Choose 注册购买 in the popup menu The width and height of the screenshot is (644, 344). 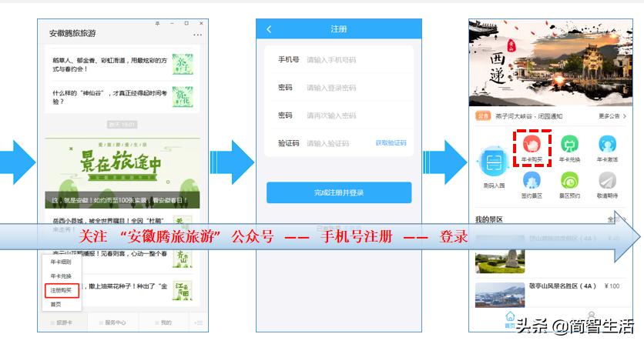click(x=62, y=291)
